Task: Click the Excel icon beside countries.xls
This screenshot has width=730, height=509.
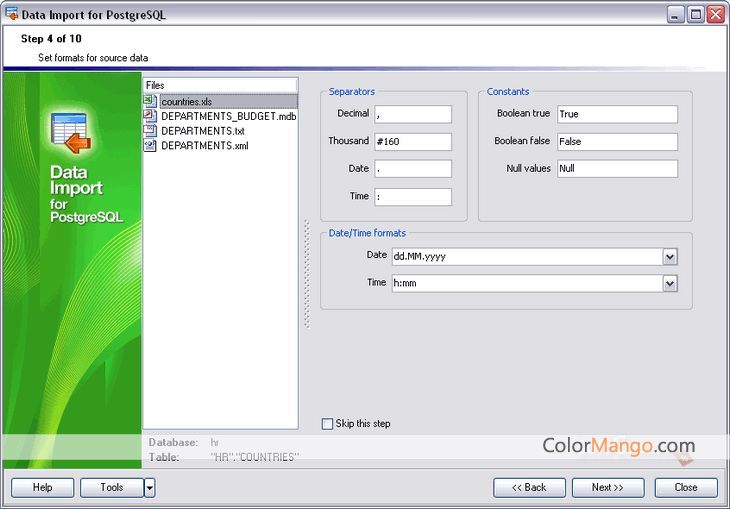Action: pyautogui.click(x=150, y=101)
